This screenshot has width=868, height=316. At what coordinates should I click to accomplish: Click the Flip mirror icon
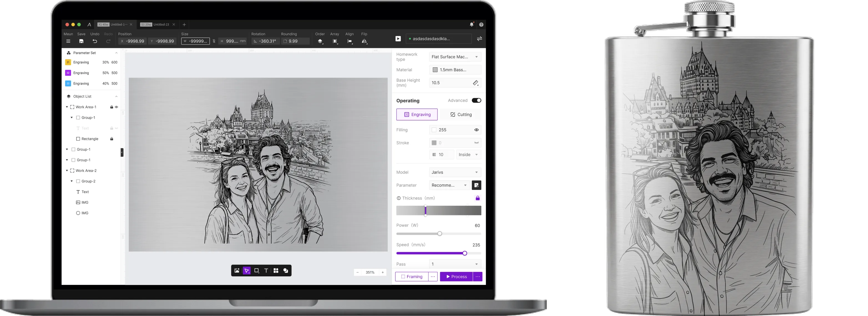click(x=364, y=41)
